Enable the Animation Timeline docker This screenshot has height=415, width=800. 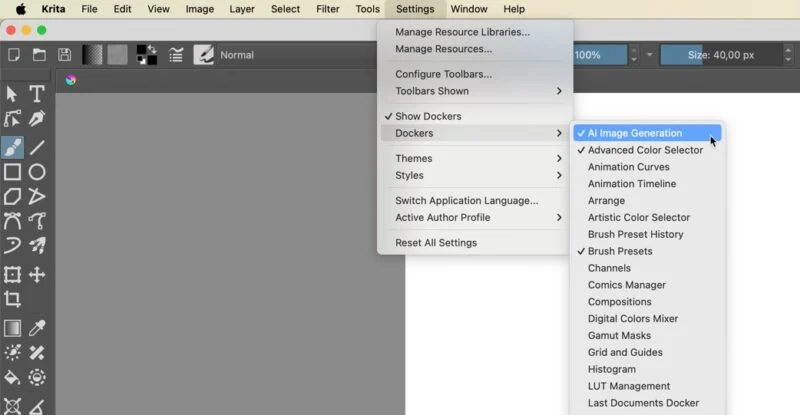click(x=647, y=184)
